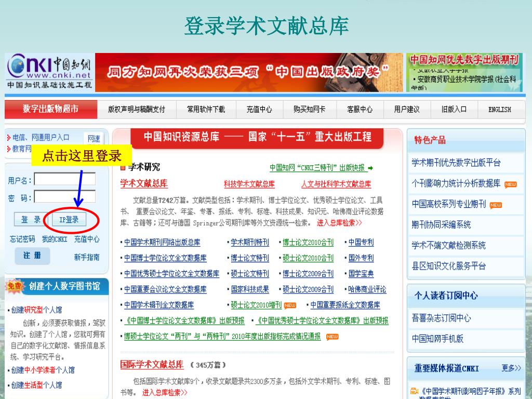This screenshot has width=532, height=399.
Task: Open 学术文献总库 heading link
Action: coord(144,183)
